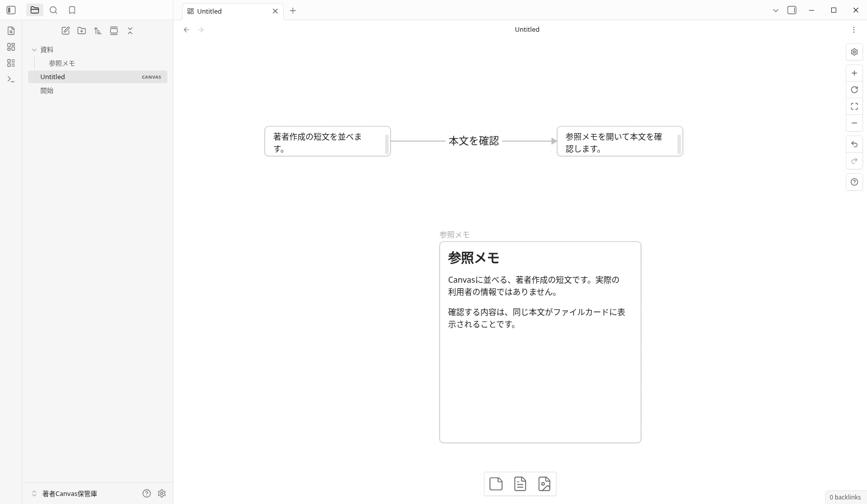Undo last canvas action

[x=854, y=144]
